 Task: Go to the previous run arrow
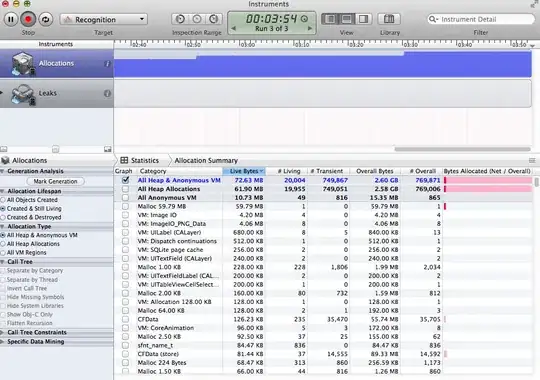233,29
